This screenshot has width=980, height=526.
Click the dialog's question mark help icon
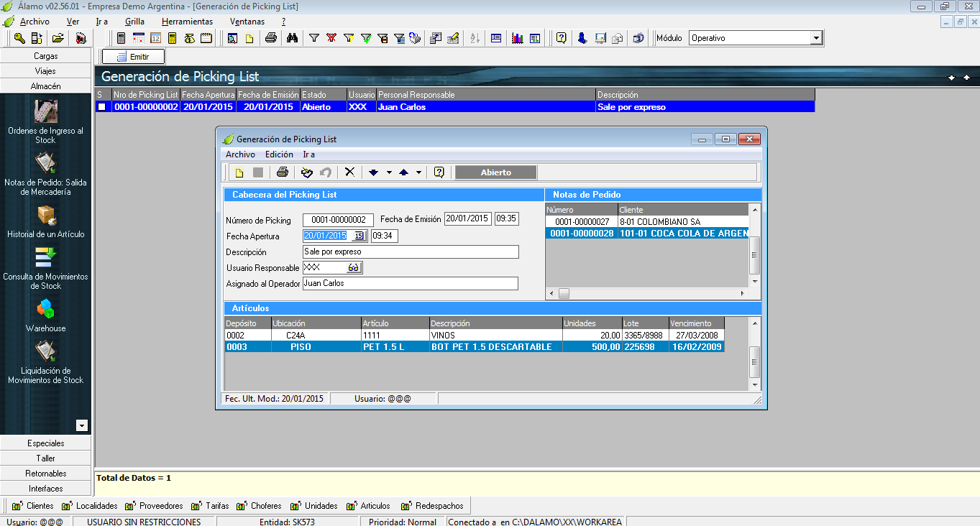(x=439, y=172)
